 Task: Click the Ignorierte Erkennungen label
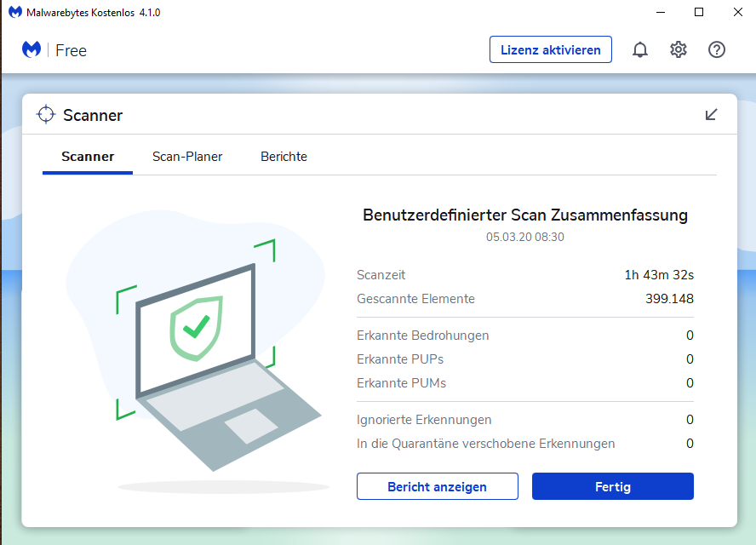[424, 420]
